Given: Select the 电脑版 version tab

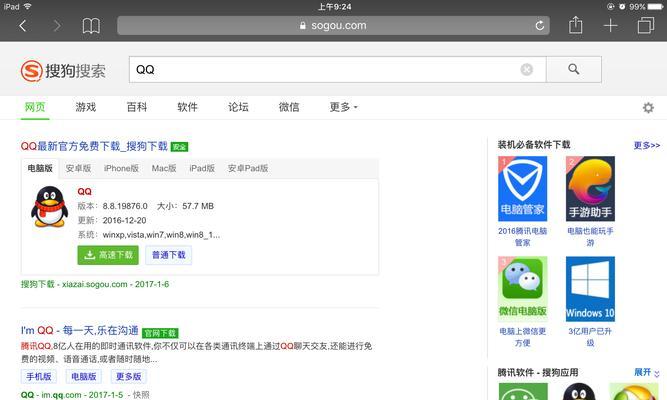Looking at the screenshot, I should click(40, 169).
